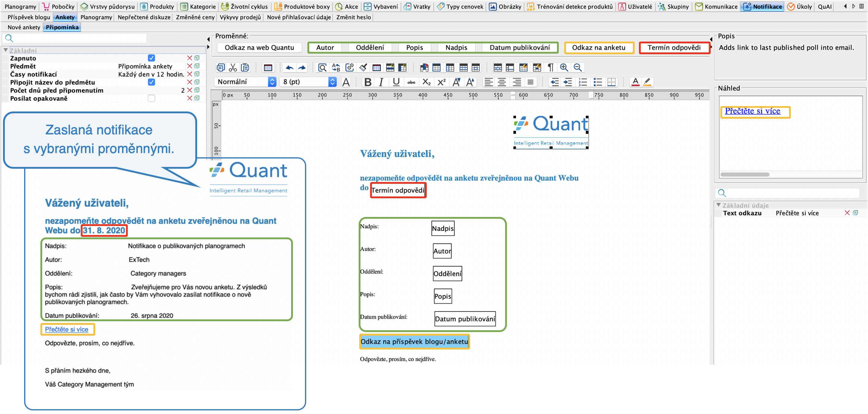This screenshot has height=414, width=868.
Task: Zoom out the editor
Action: point(577,68)
